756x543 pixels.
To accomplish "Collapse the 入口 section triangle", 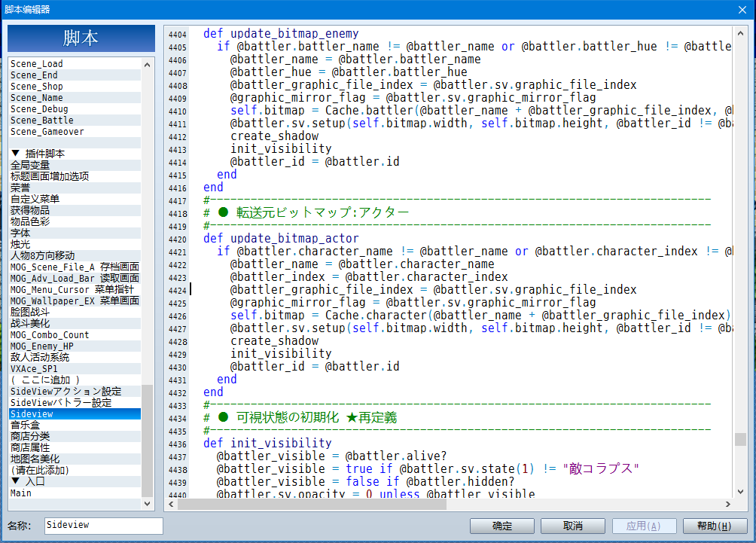I will pos(15,480).
